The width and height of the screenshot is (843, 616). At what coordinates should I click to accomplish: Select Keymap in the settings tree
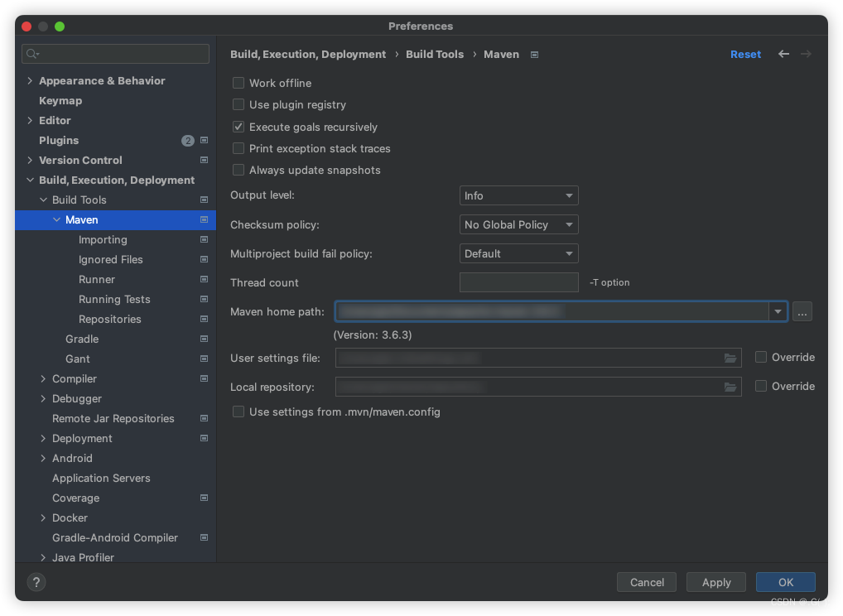pyautogui.click(x=60, y=100)
